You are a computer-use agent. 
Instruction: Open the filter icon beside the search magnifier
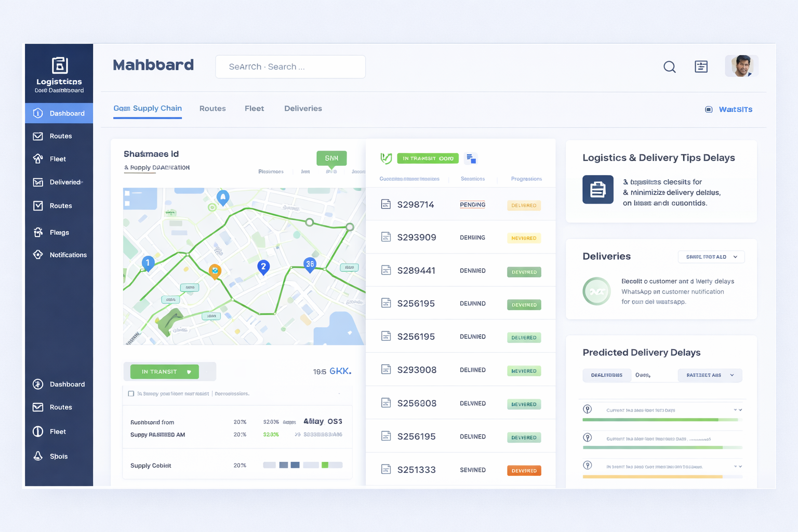coord(701,66)
